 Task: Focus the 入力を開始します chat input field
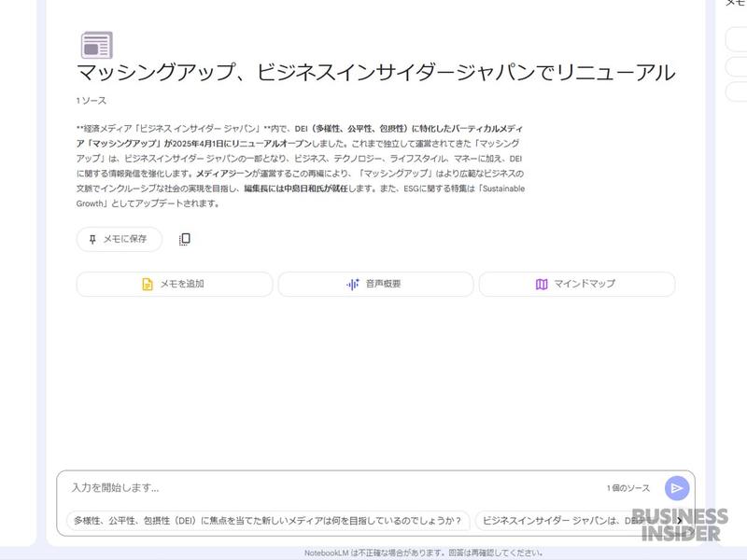(333, 487)
